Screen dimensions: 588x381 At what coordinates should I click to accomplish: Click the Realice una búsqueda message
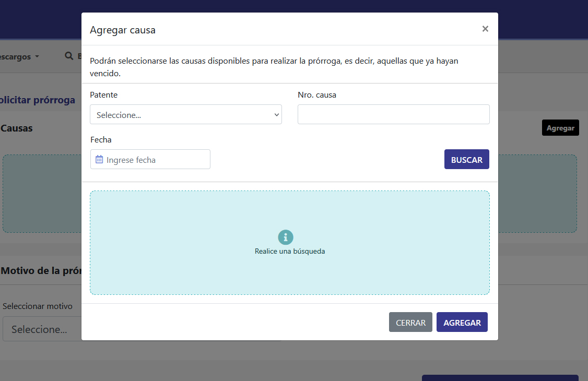290,251
